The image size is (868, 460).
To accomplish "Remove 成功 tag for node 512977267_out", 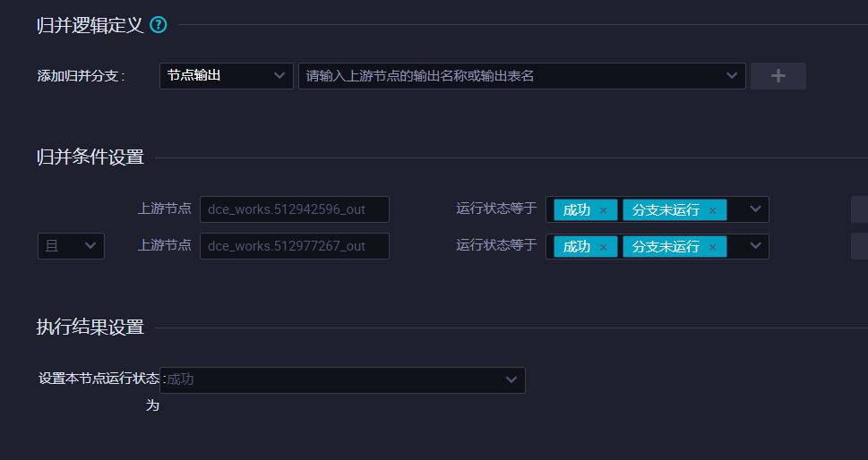I will pos(604,247).
